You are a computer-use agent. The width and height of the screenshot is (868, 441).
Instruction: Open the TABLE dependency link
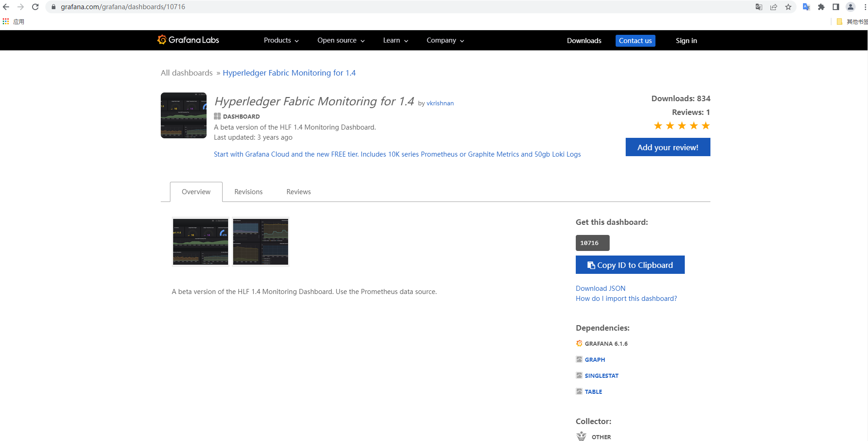click(593, 392)
